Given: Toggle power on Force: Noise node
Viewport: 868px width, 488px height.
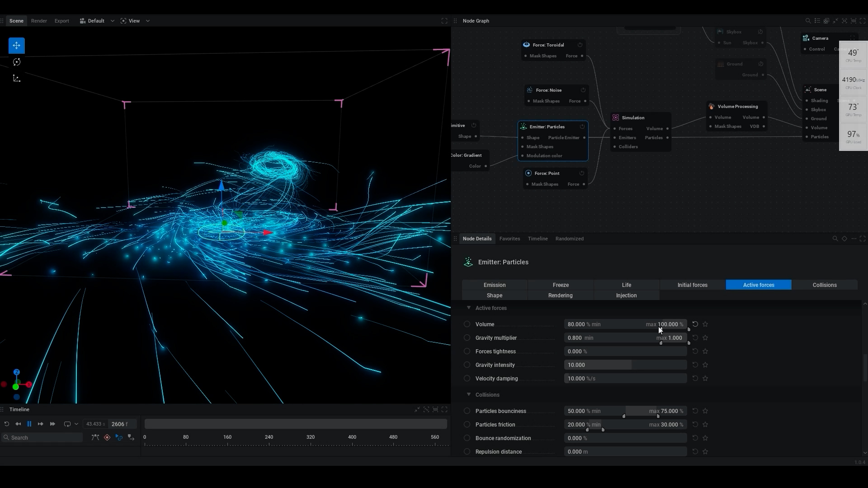Looking at the screenshot, I should (x=583, y=90).
